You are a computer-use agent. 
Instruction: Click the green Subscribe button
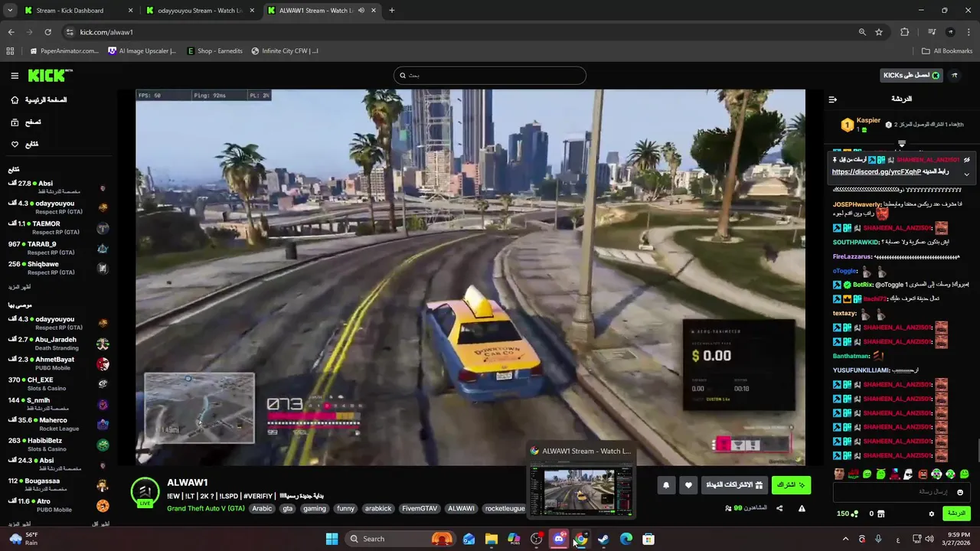pyautogui.click(x=791, y=485)
